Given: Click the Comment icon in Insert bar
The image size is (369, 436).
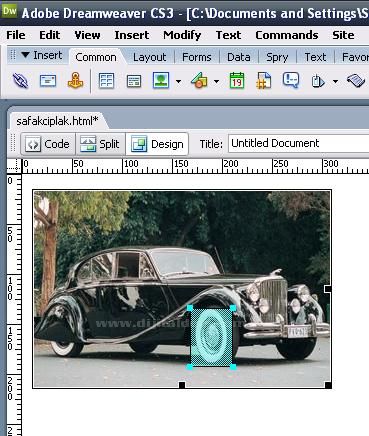Looking at the screenshot, I should (x=291, y=80).
